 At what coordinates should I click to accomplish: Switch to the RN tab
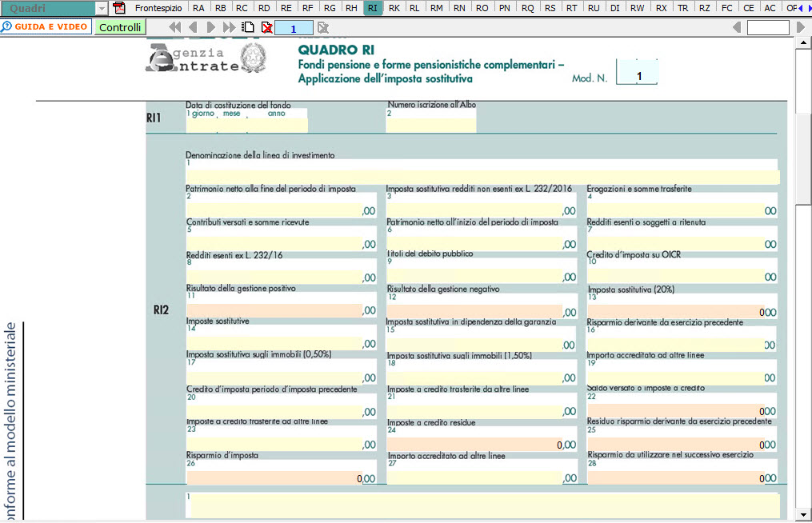[459, 8]
